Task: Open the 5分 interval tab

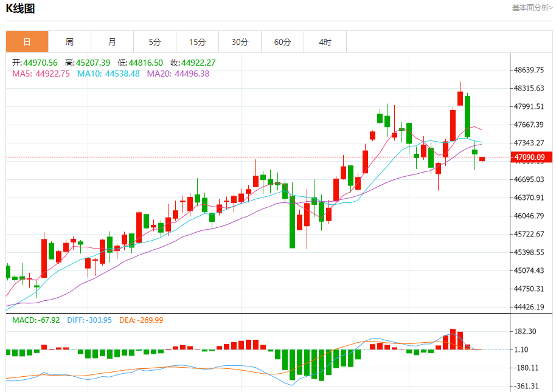Action: [x=155, y=42]
